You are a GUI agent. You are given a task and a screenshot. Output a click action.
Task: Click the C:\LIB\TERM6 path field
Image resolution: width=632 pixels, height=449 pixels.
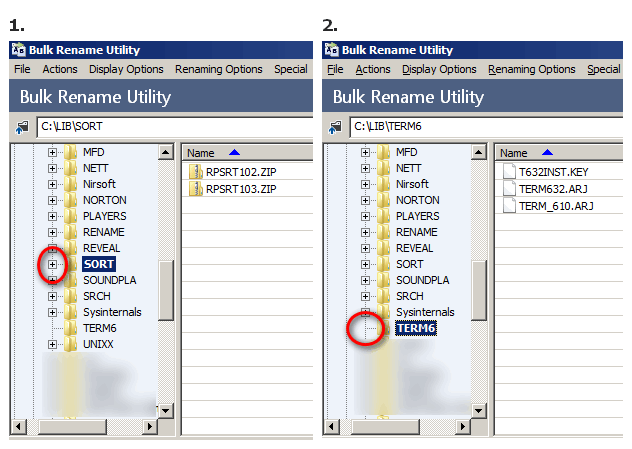coord(486,127)
